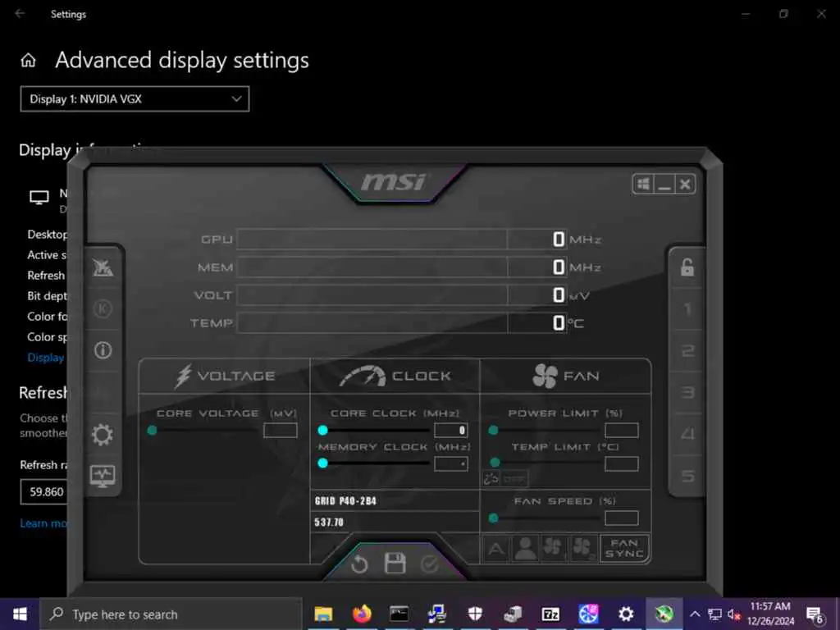Toggle the profile lock icon

[687, 267]
